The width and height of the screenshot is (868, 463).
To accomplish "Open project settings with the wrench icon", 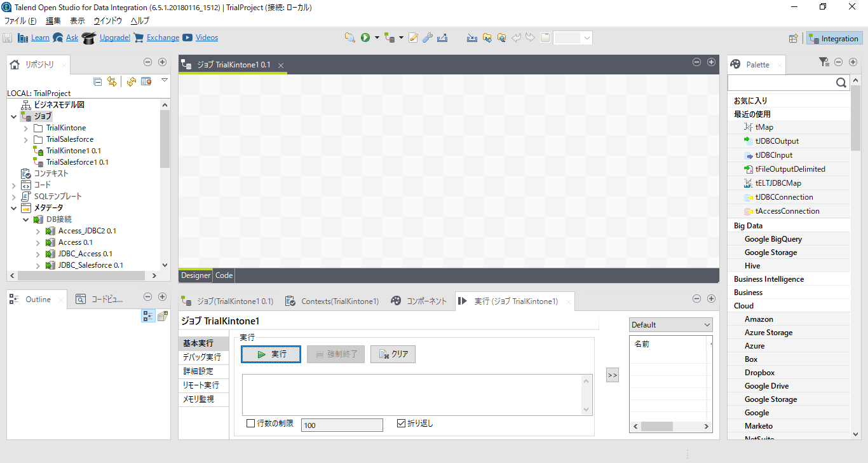I will pyautogui.click(x=427, y=38).
